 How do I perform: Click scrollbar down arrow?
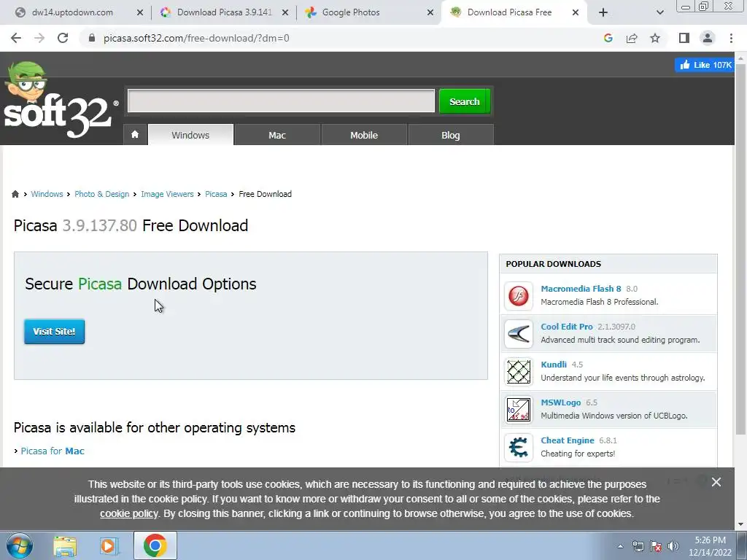click(x=741, y=524)
